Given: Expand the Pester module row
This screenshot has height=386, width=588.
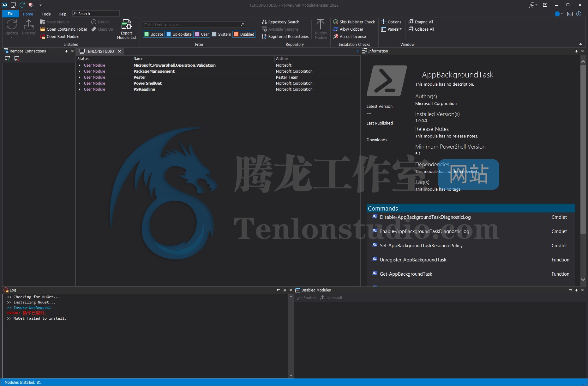Looking at the screenshot, I should tap(80, 77).
